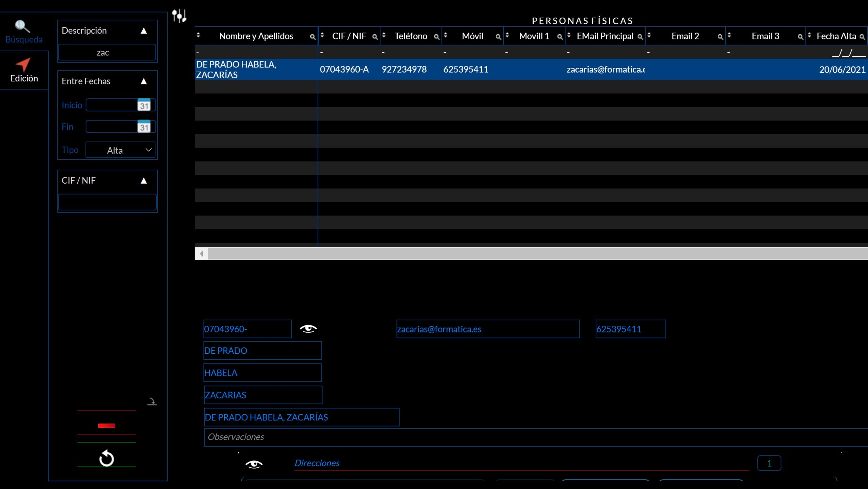
Task: Click the search icon in Móvil column
Action: click(498, 37)
